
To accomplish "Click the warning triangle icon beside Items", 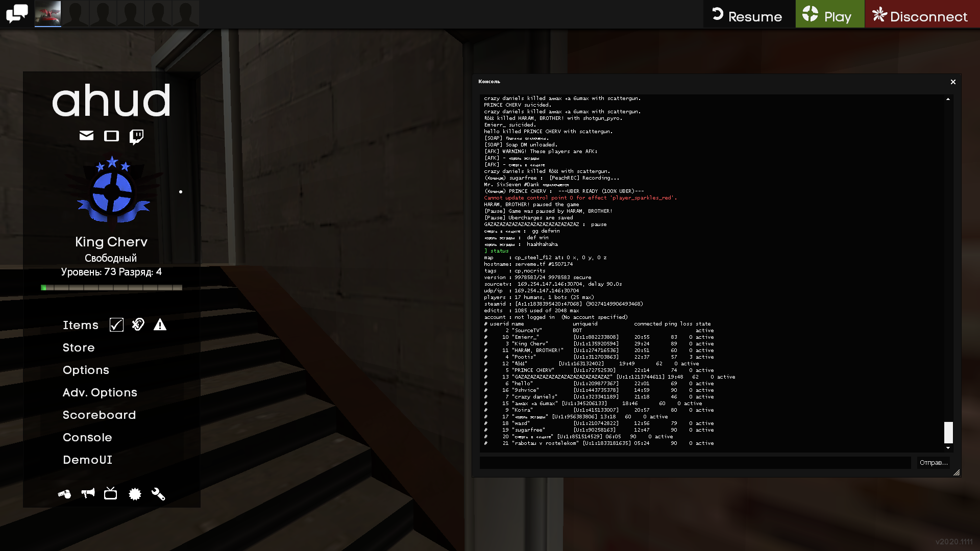I will click(160, 325).
